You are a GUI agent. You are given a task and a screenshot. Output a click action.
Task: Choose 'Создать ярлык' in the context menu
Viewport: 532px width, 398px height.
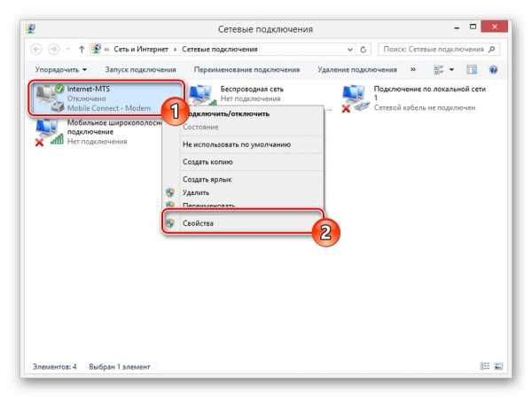pos(243,179)
